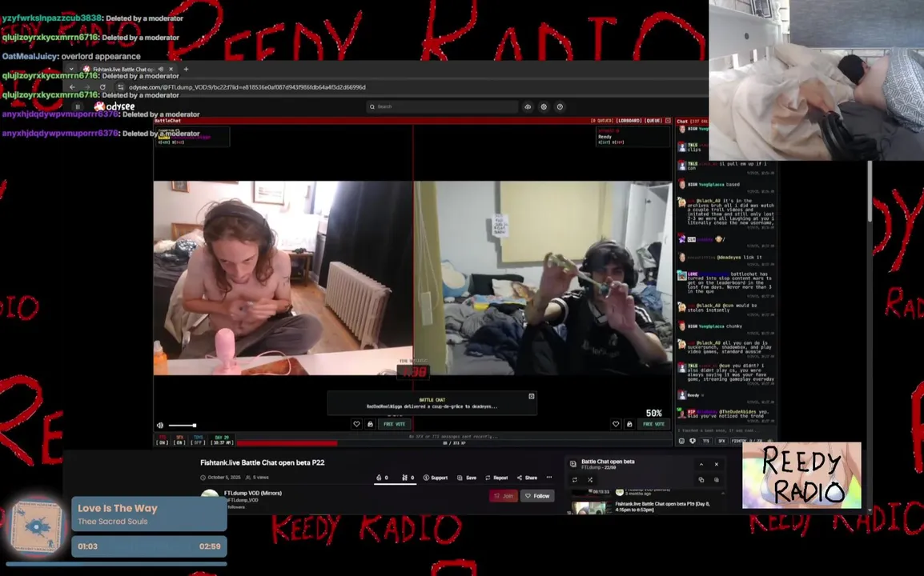
Task: Mute the video with speaker icon
Action: tap(160, 426)
